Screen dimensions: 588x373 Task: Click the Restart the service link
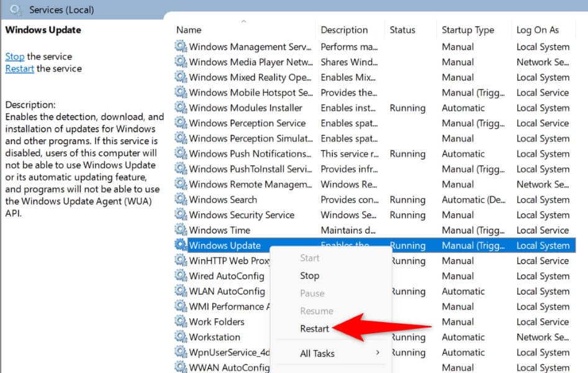(19, 69)
